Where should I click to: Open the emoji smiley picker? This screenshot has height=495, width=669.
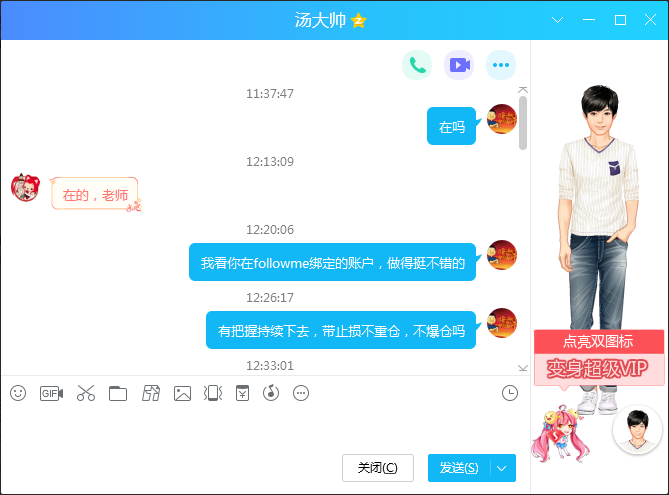[x=18, y=393]
